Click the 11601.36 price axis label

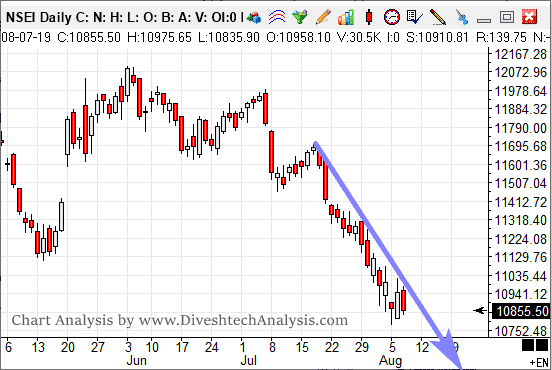(520, 165)
